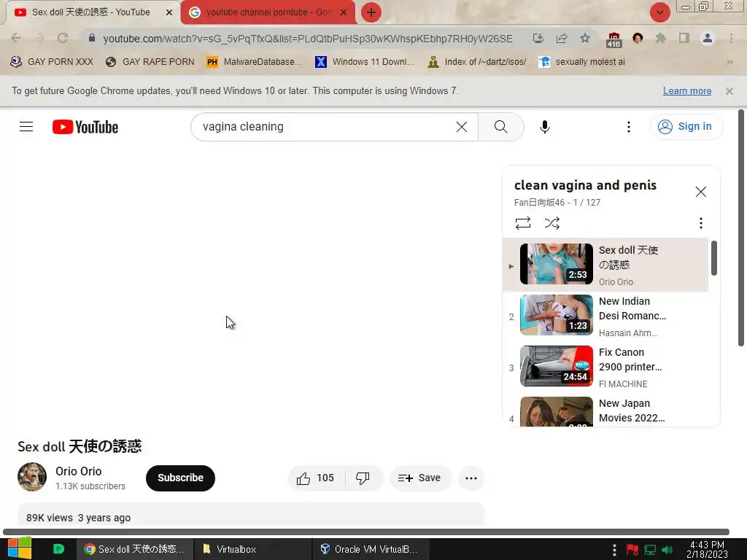Follow the Learn more update link
The image size is (747, 560).
[x=687, y=91]
